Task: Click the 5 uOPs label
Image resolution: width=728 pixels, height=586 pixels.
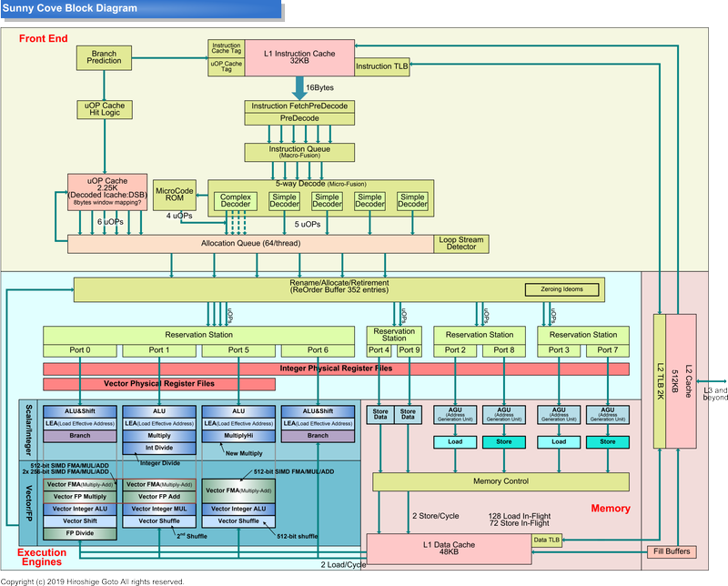Action: (308, 224)
